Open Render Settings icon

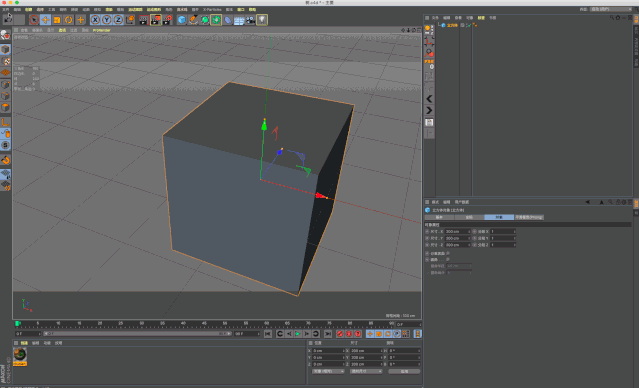[167, 20]
